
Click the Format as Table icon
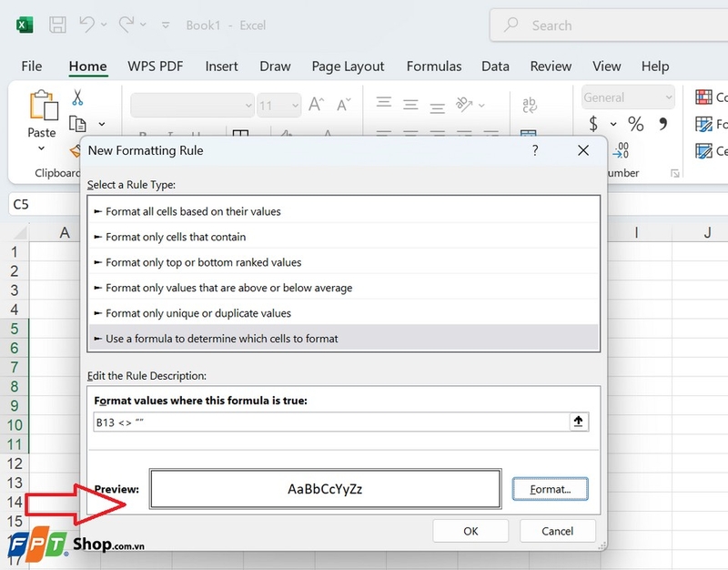point(703,124)
